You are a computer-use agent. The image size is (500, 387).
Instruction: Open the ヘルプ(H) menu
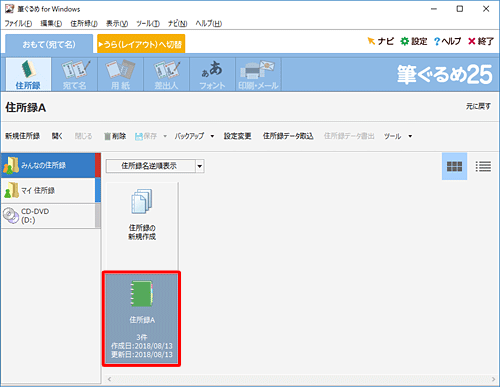click(x=209, y=23)
